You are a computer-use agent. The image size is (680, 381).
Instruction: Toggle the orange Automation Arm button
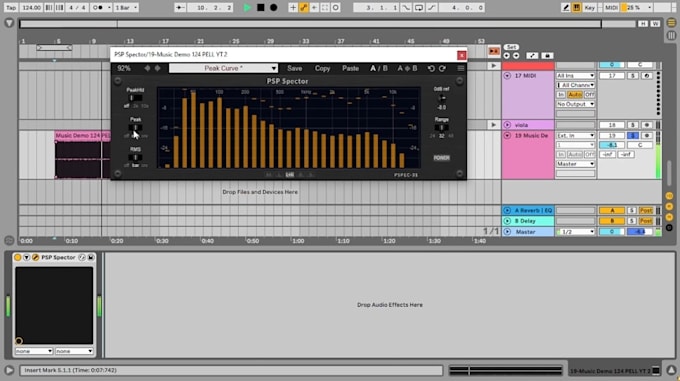pos(304,7)
